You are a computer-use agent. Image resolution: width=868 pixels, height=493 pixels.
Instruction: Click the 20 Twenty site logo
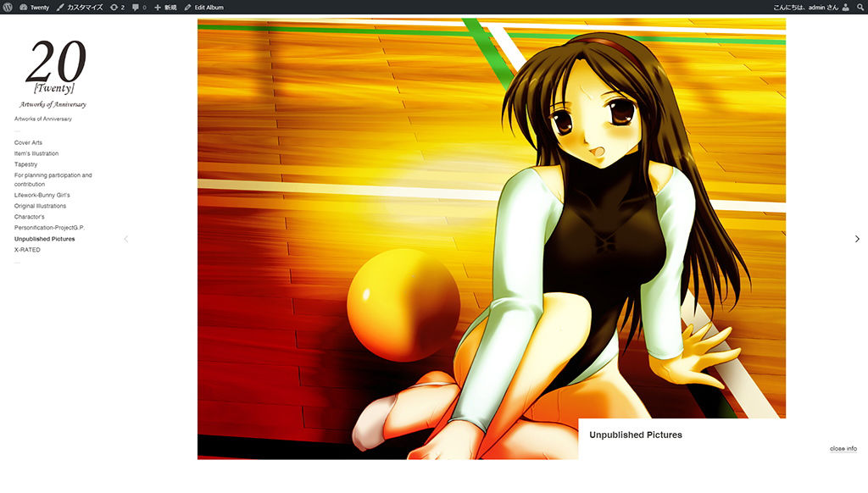pyautogui.click(x=54, y=73)
